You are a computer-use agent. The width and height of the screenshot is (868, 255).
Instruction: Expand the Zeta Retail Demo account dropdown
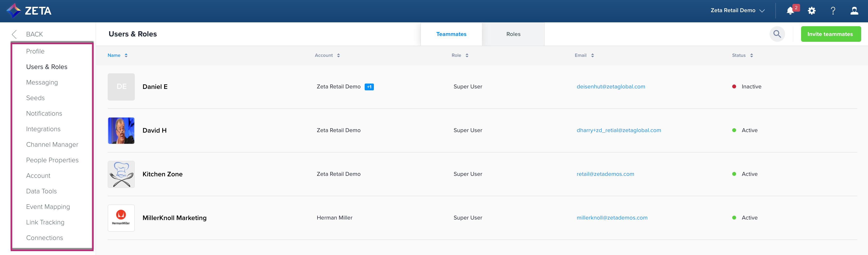pyautogui.click(x=738, y=10)
